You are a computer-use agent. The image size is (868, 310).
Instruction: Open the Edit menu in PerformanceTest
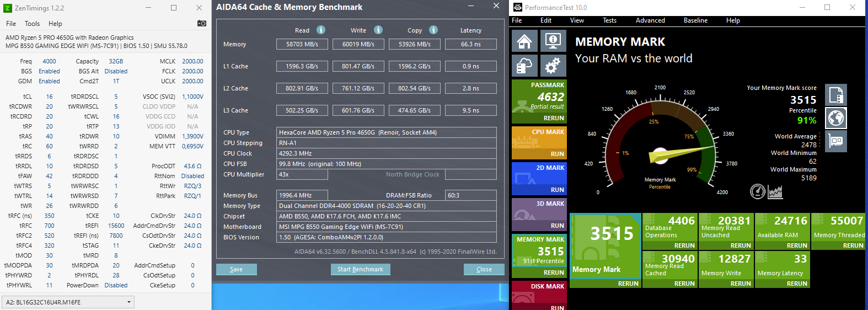click(546, 20)
